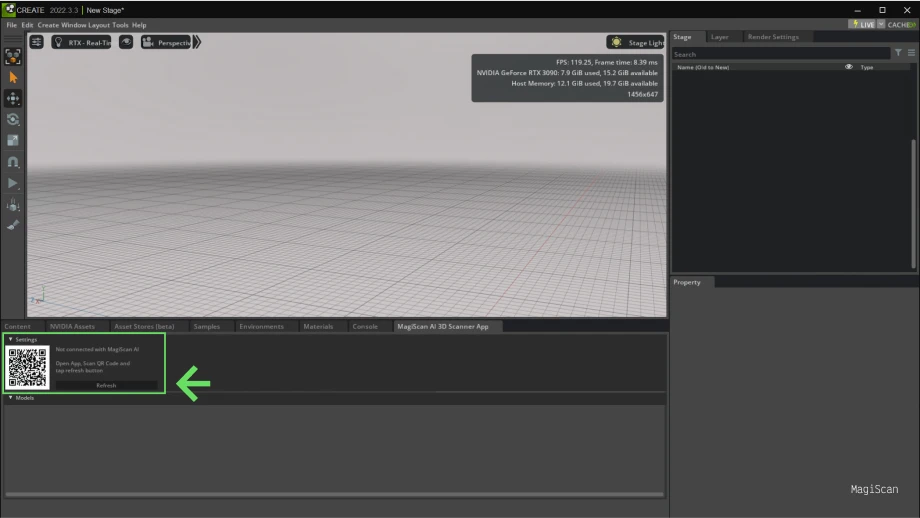Activate the Scale tool

coord(13,140)
